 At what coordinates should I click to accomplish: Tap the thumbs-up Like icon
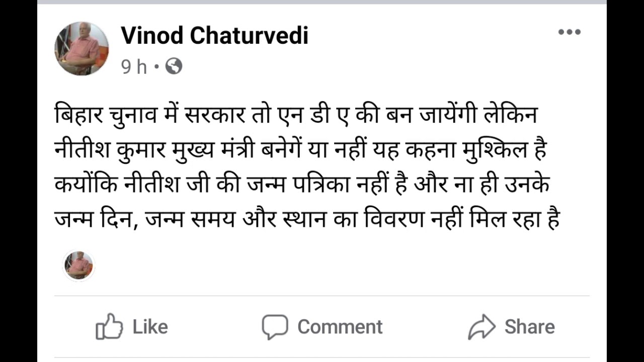pyautogui.click(x=109, y=327)
